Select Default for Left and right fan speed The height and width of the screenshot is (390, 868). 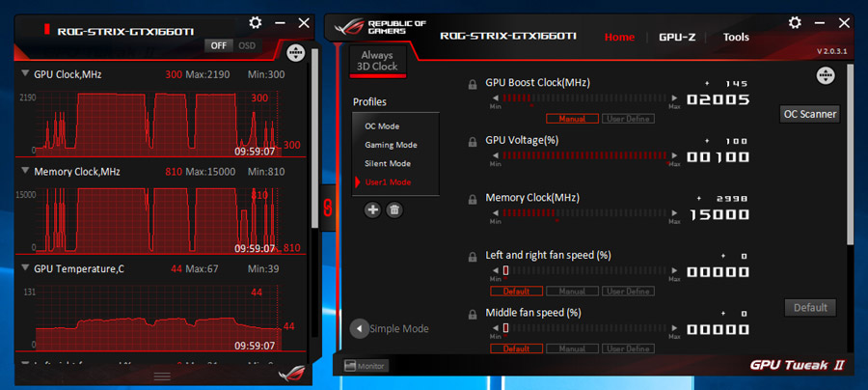point(517,291)
